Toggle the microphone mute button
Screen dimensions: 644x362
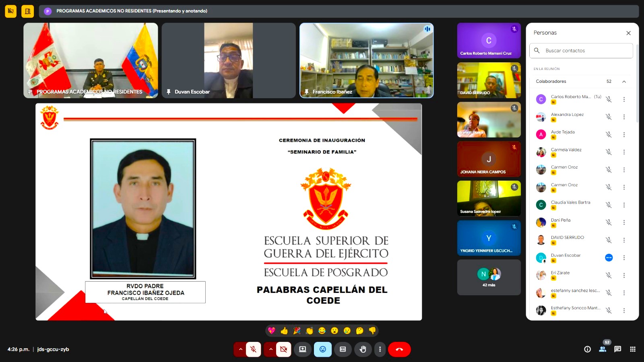click(254, 349)
